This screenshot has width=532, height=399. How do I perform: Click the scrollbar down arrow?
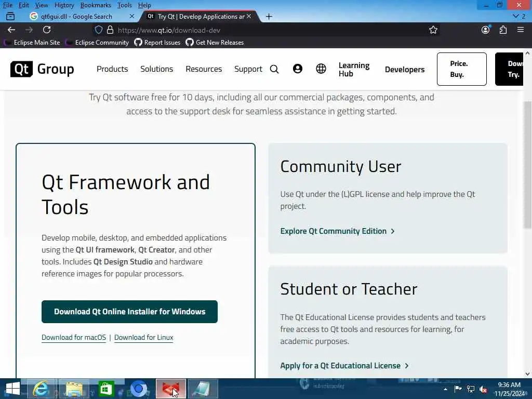[527, 374]
